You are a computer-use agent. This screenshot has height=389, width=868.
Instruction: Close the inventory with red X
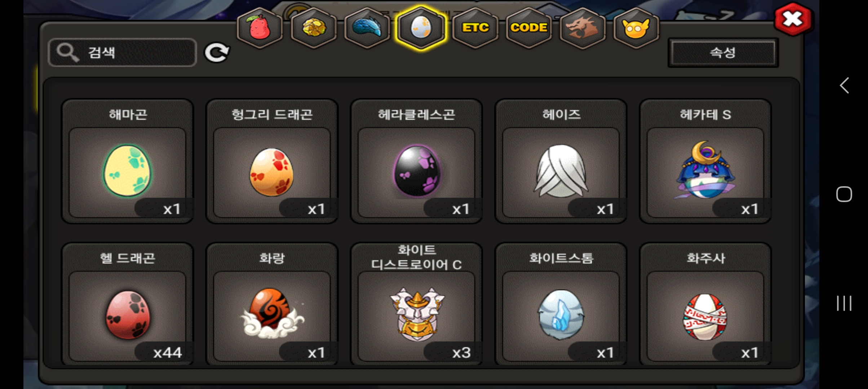(x=793, y=19)
